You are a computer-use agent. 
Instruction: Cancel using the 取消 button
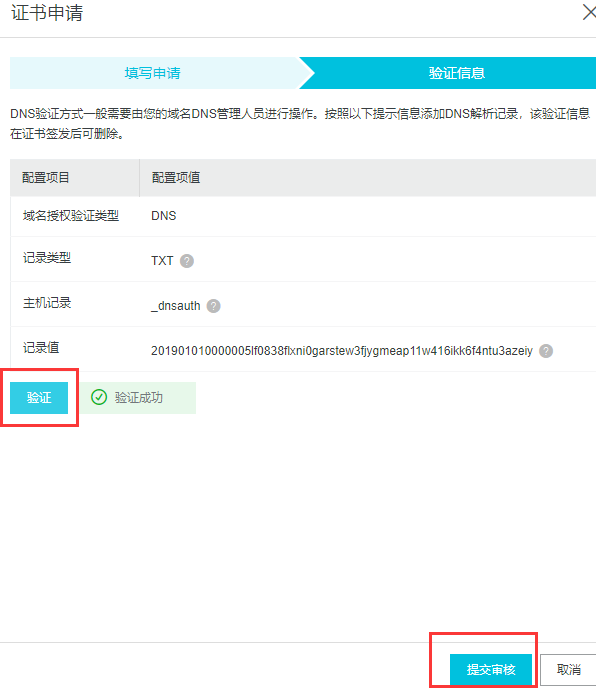tap(568, 670)
